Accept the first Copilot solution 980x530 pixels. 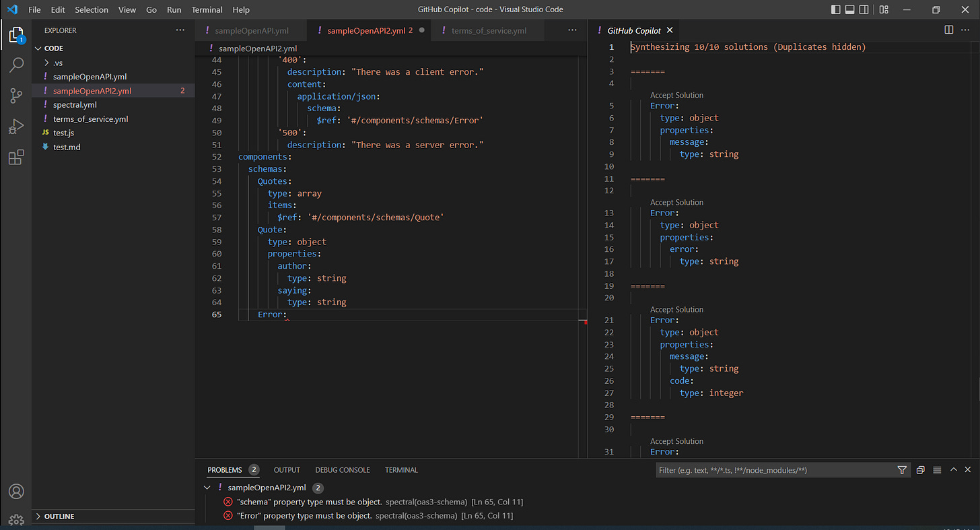[x=676, y=96]
